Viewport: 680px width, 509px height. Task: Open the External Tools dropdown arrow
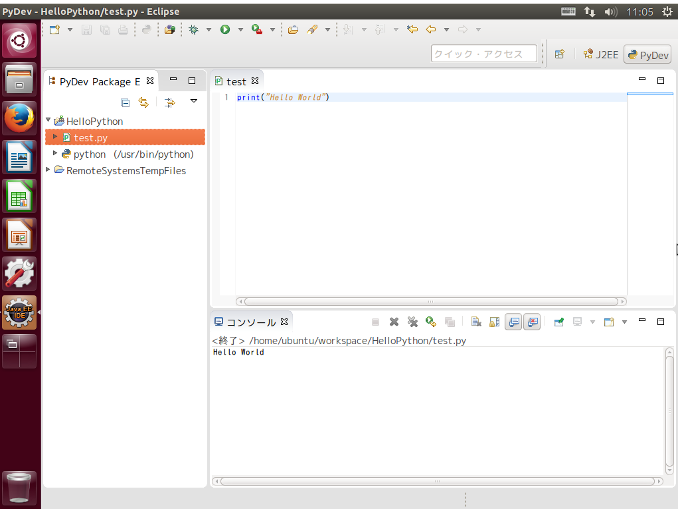tap(272, 29)
